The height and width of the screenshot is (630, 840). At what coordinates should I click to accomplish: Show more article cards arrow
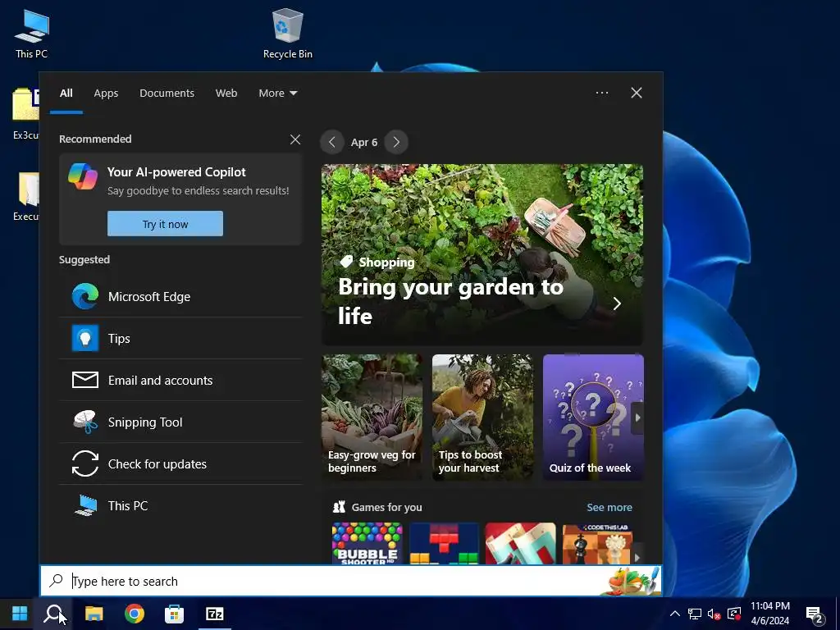point(637,418)
